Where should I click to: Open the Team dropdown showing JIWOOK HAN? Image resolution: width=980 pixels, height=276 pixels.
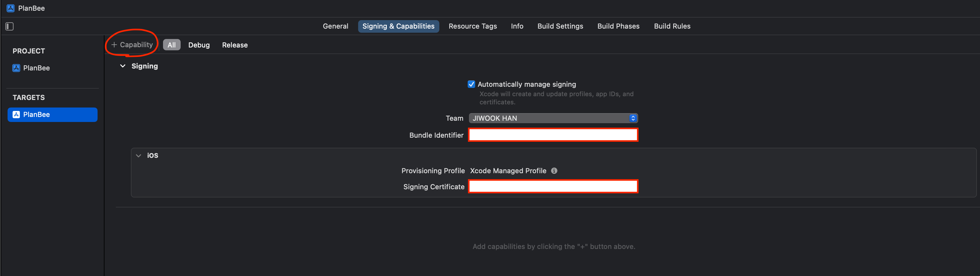[553, 118]
